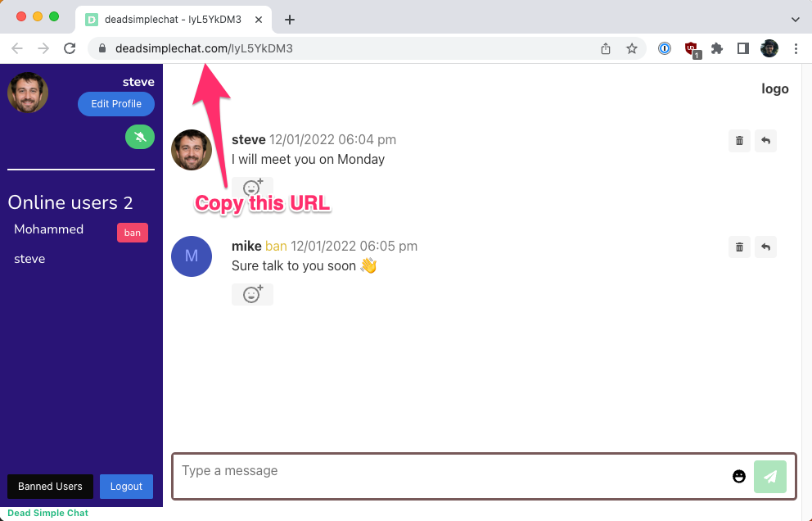Open the Dead Simple Chat link
812x521 pixels.
[x=47, y=513]
